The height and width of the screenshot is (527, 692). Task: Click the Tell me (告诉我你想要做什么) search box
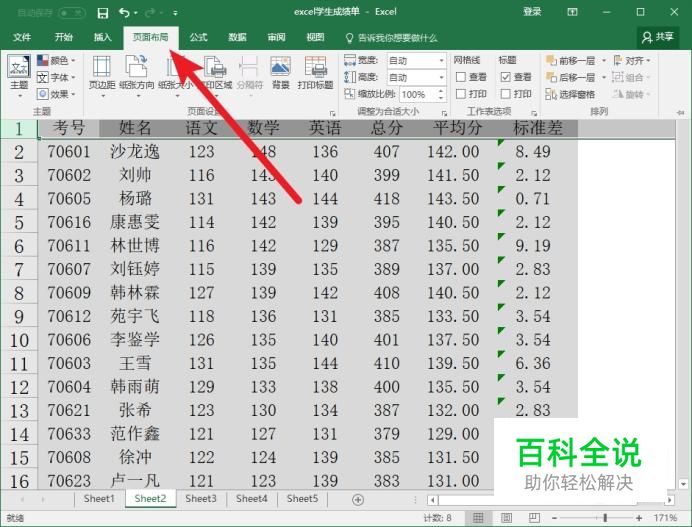click(x=391, y=38)
